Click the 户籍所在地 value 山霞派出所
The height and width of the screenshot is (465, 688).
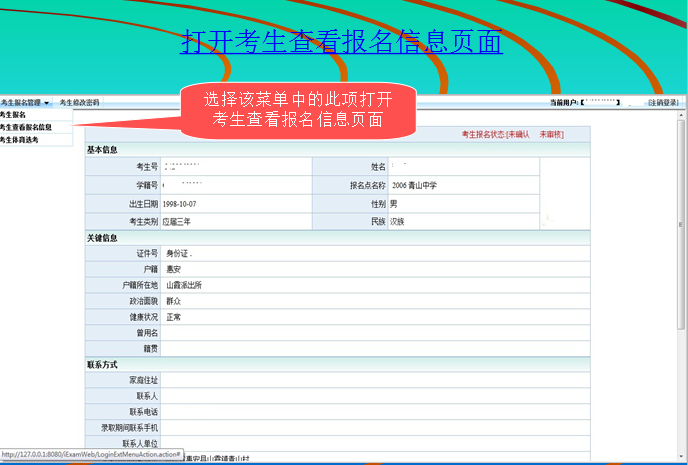click(x=184, y=285)
